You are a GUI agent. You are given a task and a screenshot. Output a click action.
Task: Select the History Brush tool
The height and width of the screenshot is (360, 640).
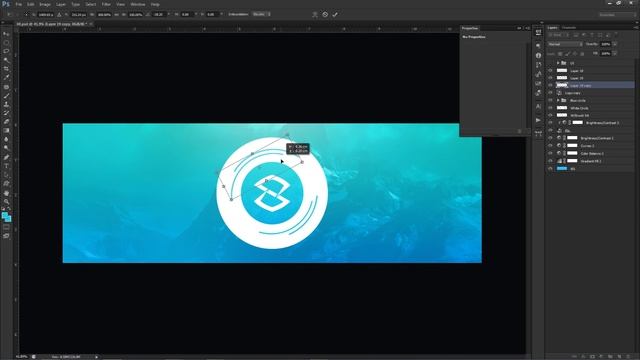tap(6, 113)
